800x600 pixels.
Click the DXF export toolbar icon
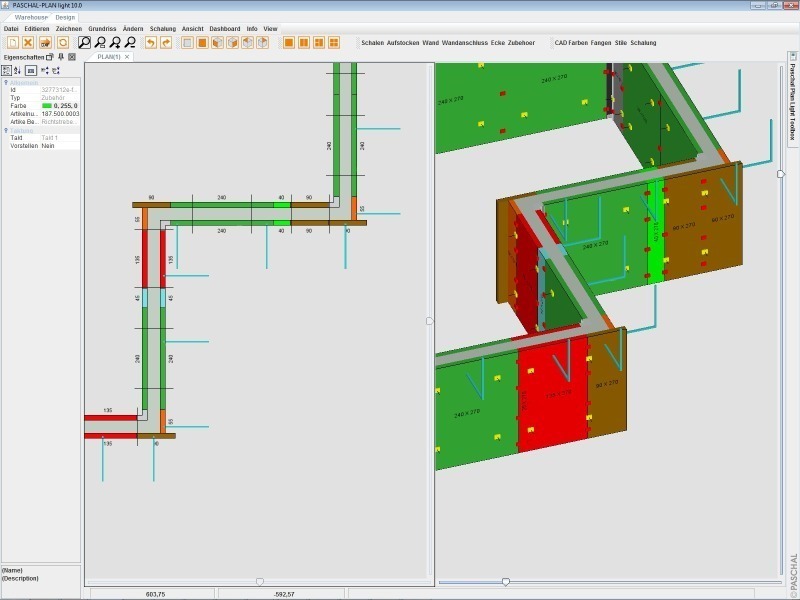[45, 43]
